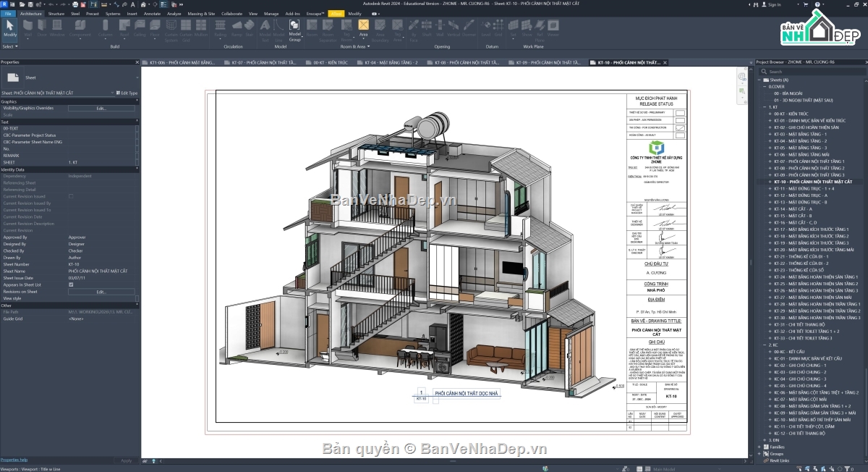Select the Window tool
Screen dimensions: 868x472
(58, 28)
